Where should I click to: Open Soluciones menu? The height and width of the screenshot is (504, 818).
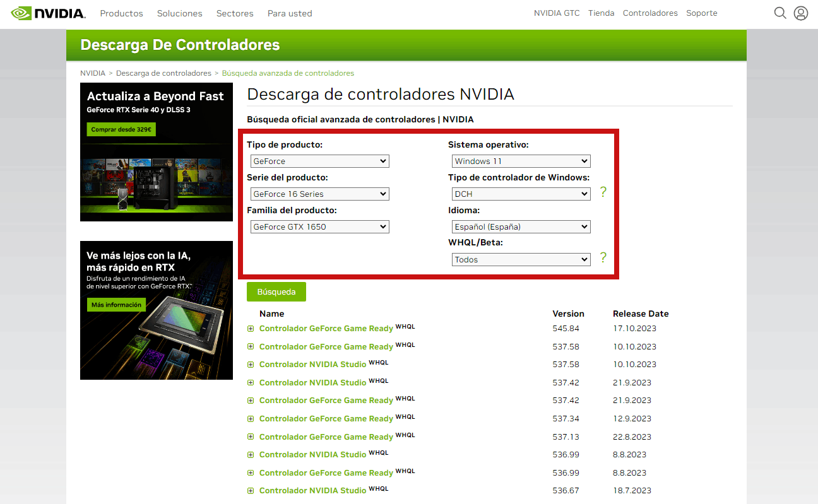tap(180, 13)
